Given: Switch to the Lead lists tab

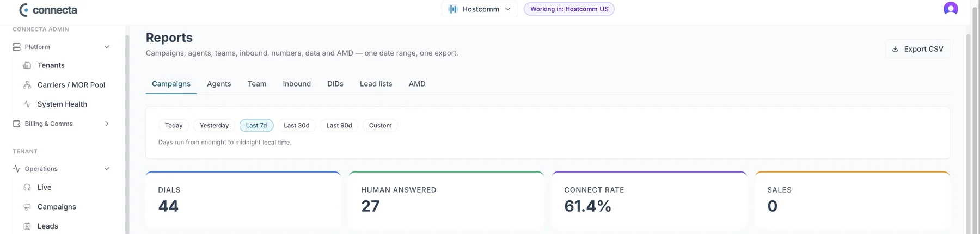Looking at the screenshot, I should click(376, 84).
